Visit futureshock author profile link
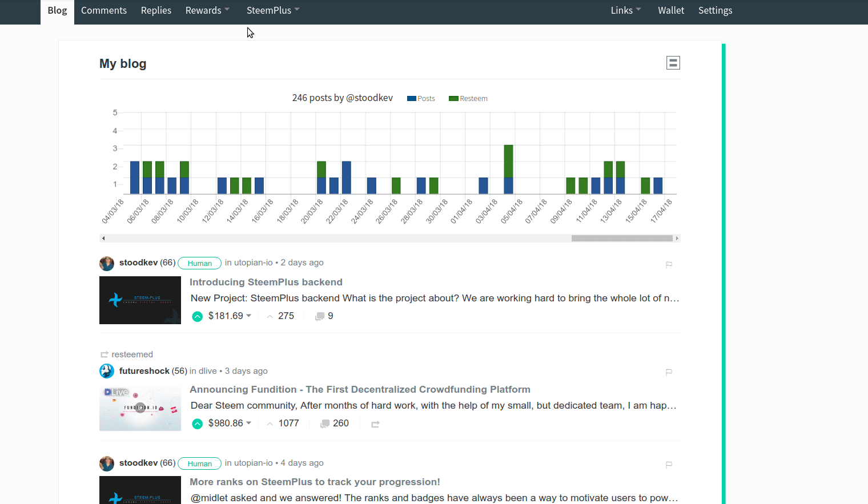Viewport: 868px width, 504px height. pos(144,371)
